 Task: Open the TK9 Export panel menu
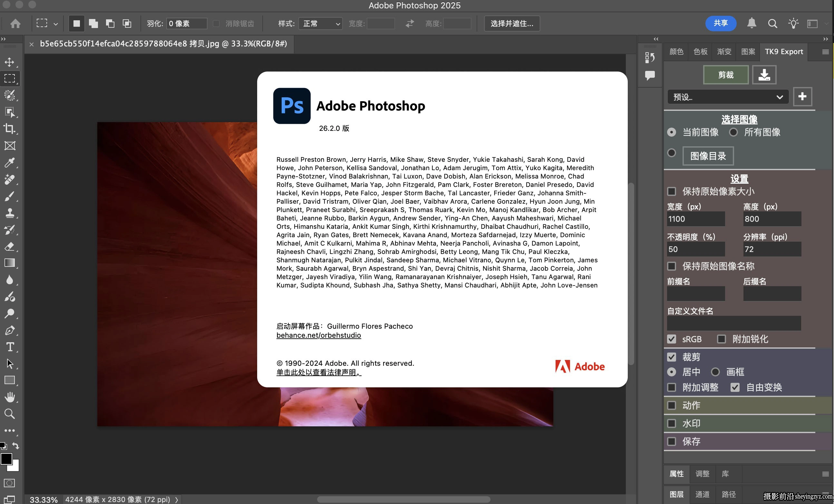[x=825, y=52]
